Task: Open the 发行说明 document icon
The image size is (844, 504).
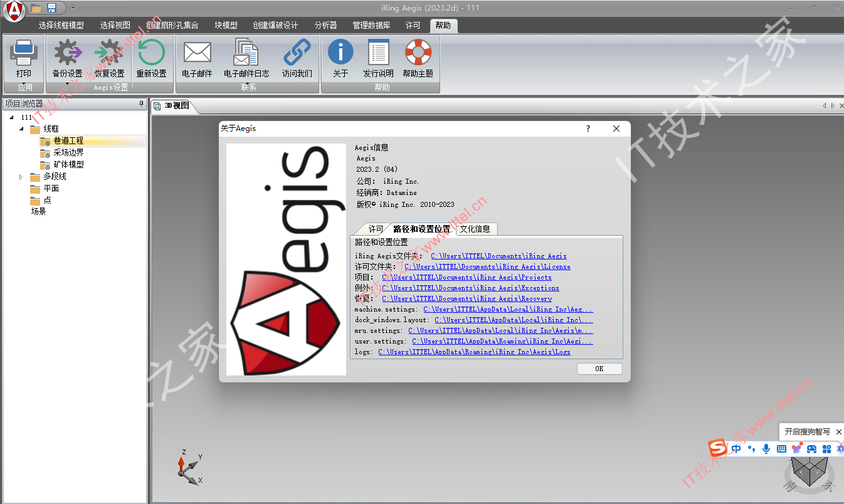Action: pyautogui.click(x=378, y=53)
